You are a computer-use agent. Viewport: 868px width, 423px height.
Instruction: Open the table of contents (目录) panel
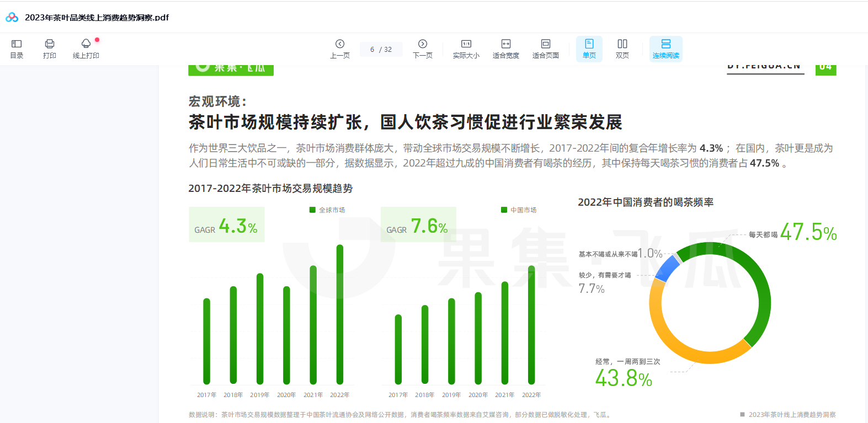click(x=17, y=49)
